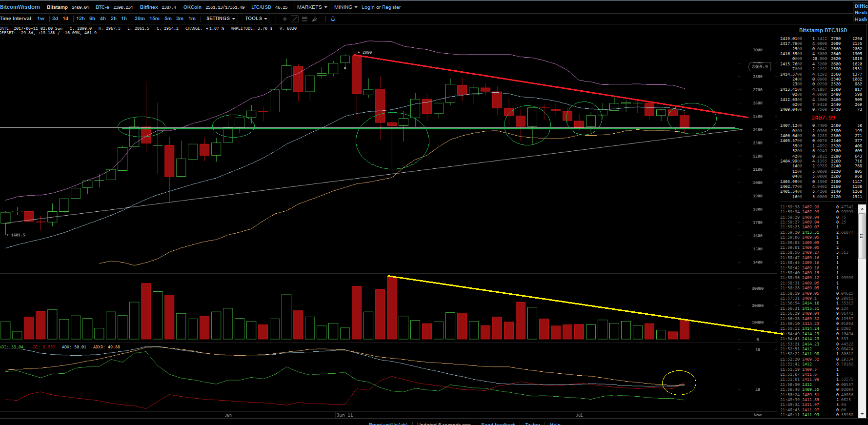Set time interval to 12h
Viewport: 868px width, 425px height.
pos(81,19)
